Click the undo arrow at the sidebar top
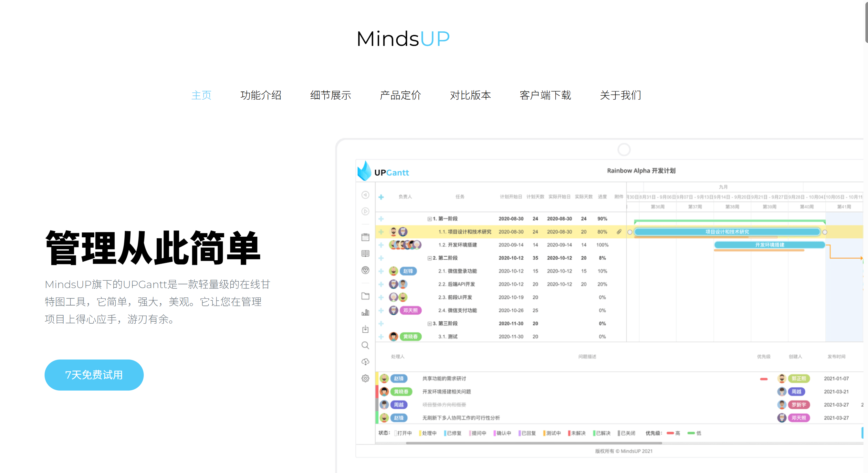868x473 pixels. click(x=365, y=195)
